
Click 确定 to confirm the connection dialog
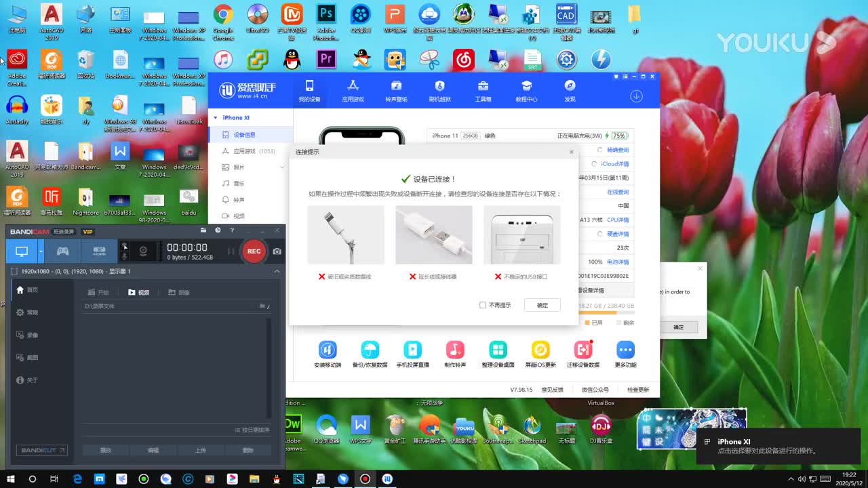[x=542, y=305]
